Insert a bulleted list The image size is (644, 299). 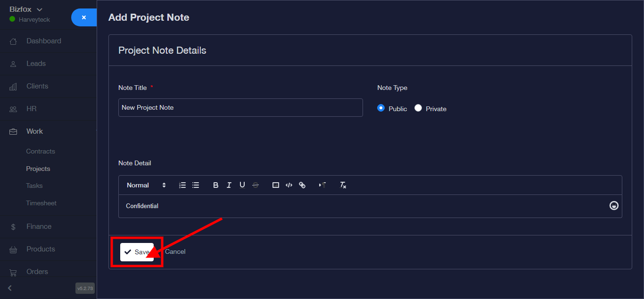click(196, 185)
